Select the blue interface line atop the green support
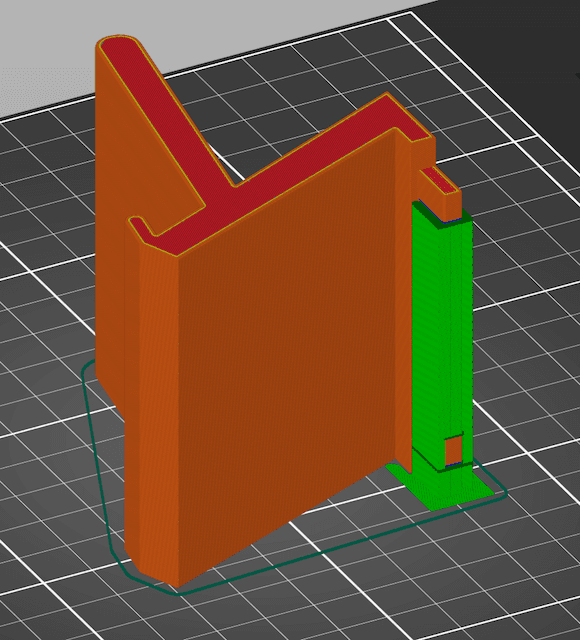This screenshot has height=640, width=580. (449, 222)
